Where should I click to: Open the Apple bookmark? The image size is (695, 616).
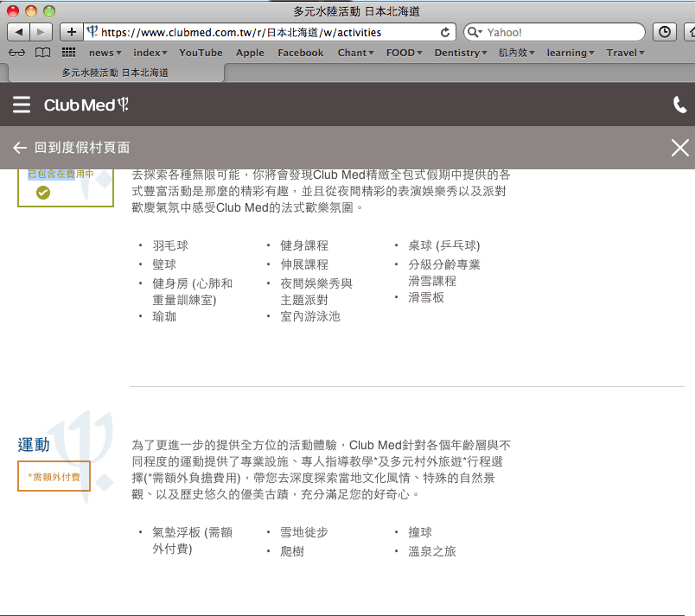250,53
